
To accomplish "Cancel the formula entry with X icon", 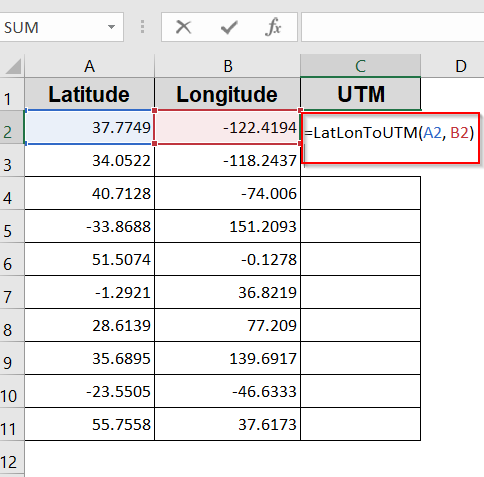I will [183, 27].
